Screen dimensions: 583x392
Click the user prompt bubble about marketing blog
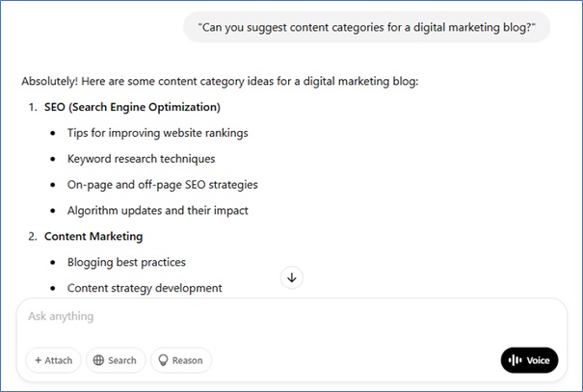click(367, 27)
